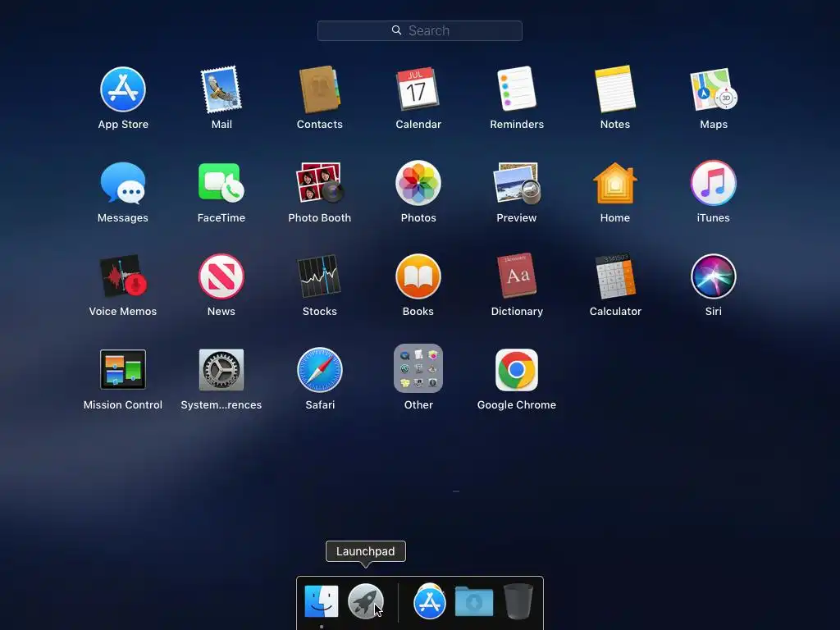Launch the Home app

[x=615, y=183]
